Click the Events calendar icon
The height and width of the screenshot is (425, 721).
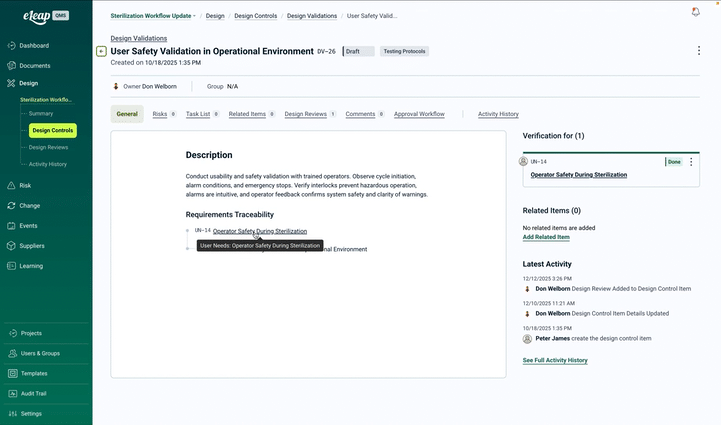click(x=11, y=226)
